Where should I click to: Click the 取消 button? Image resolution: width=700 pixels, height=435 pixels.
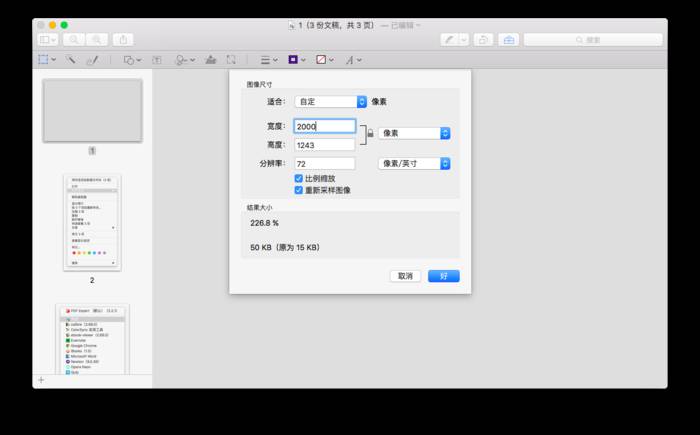(x=405, y=276)
